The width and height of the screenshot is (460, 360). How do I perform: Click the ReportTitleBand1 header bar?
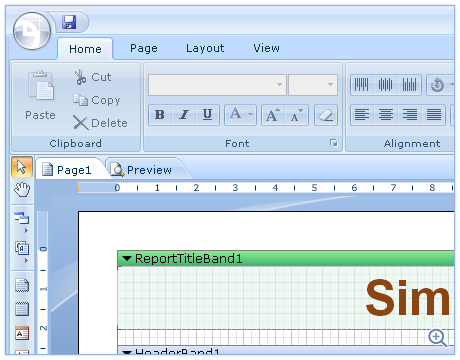(x=286, y=259)
